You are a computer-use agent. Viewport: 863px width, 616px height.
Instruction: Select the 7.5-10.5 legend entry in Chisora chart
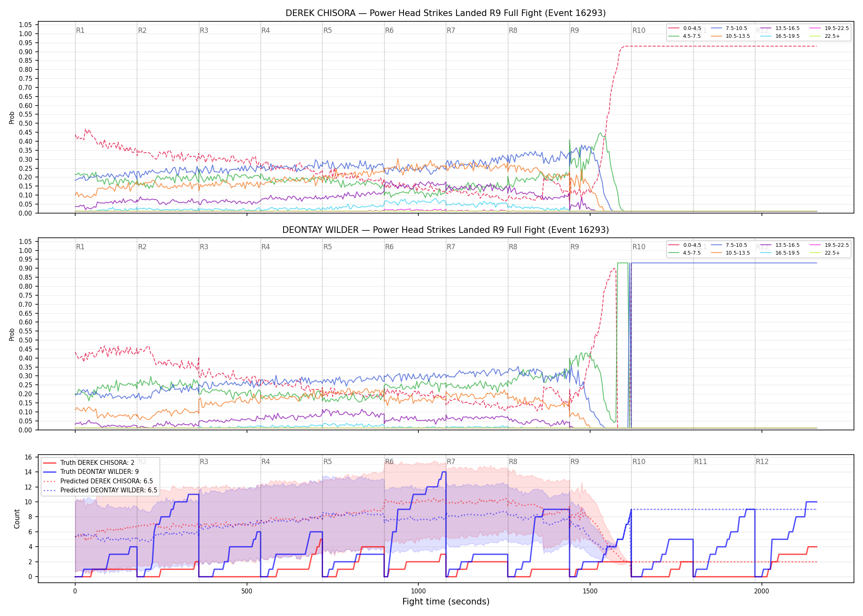pos(729,28)
